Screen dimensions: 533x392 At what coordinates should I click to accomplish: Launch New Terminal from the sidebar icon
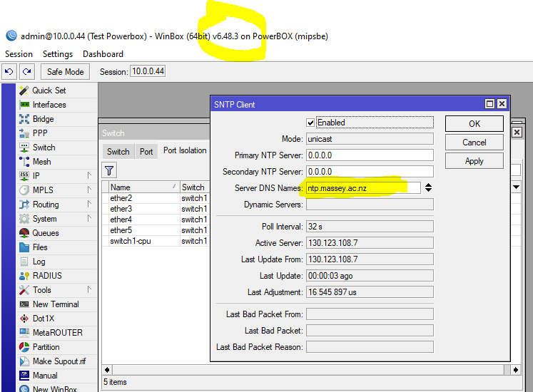tap(24, 304)
